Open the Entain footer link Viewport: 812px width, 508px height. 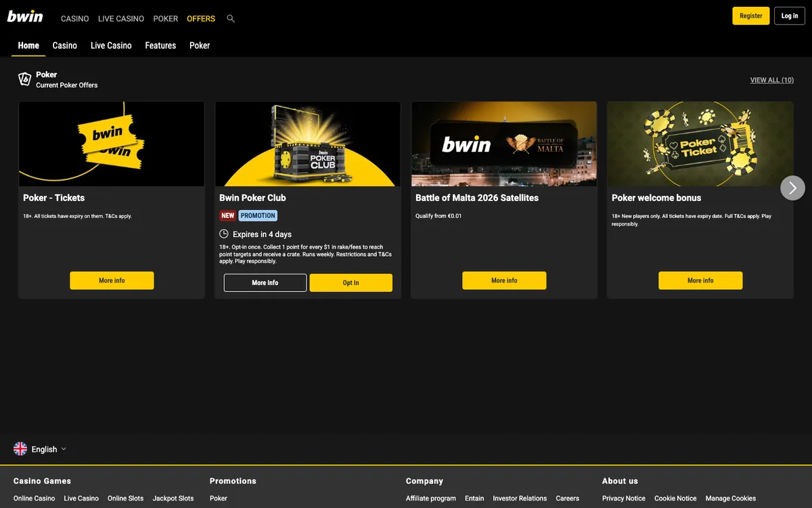(x=474, y=499)
